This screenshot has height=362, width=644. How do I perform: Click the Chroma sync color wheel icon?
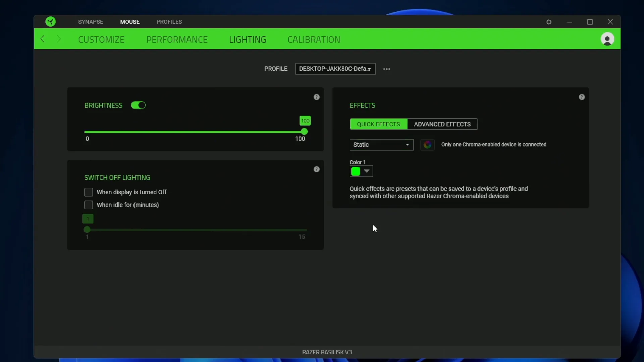tap(427, 145)
